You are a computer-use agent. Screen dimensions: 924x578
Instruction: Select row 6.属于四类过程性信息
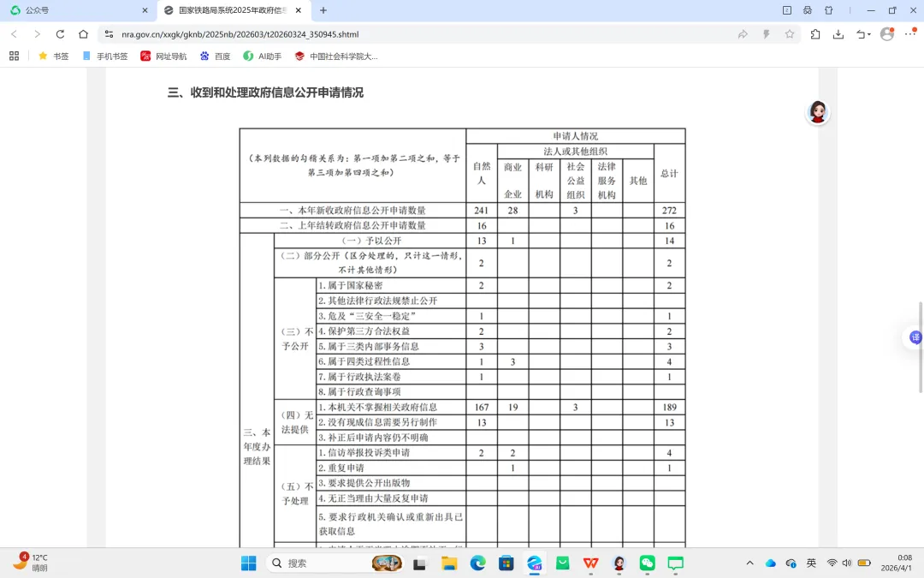(391, 361)
